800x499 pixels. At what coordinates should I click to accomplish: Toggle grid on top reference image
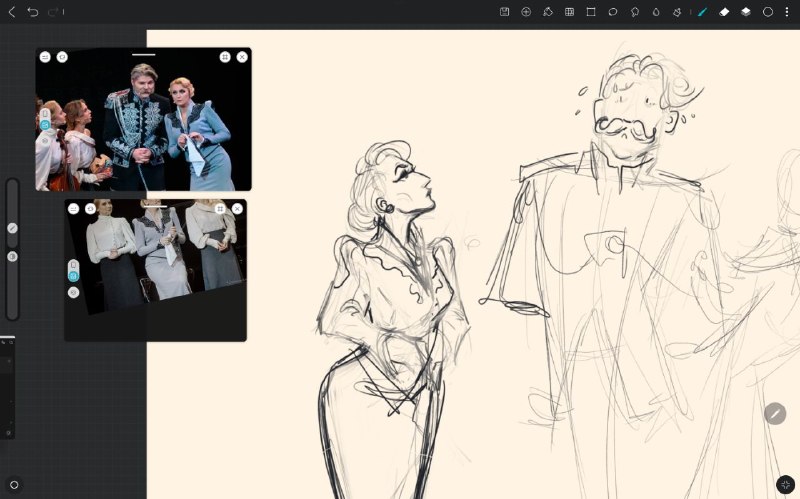point(225,57)
